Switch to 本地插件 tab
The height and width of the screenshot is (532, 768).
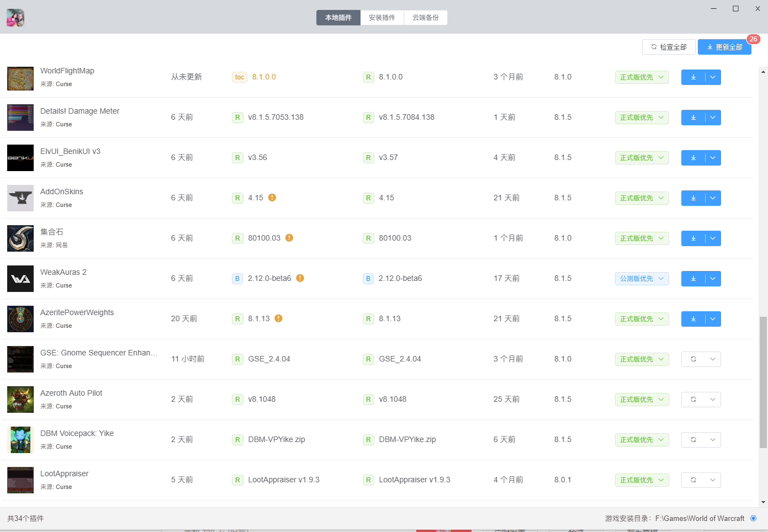pos(338,18)
